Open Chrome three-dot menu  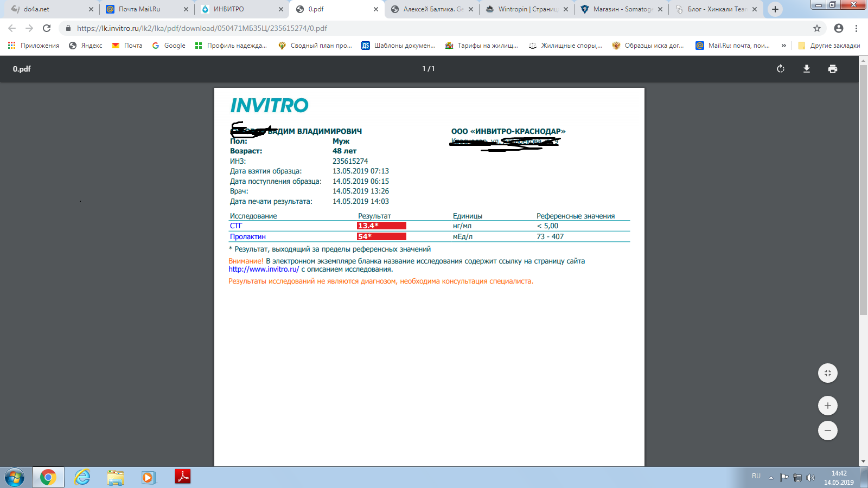[857, 28]
